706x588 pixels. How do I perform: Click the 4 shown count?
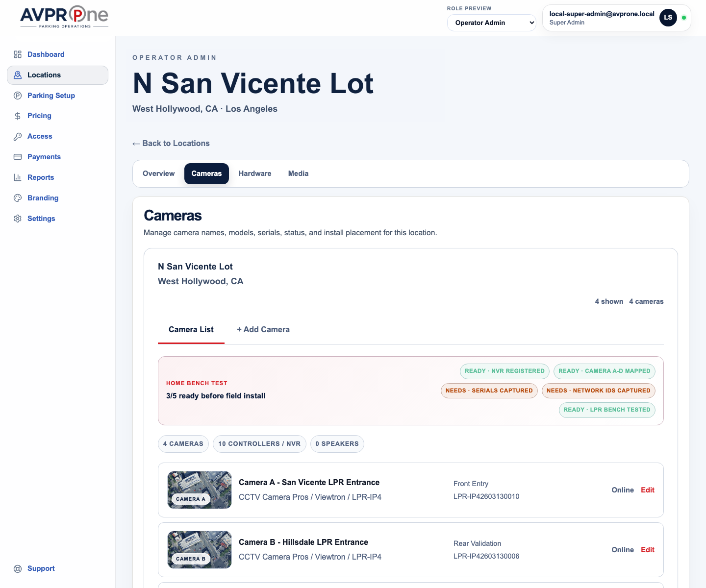pyautogui.click(x=609, y=301)
